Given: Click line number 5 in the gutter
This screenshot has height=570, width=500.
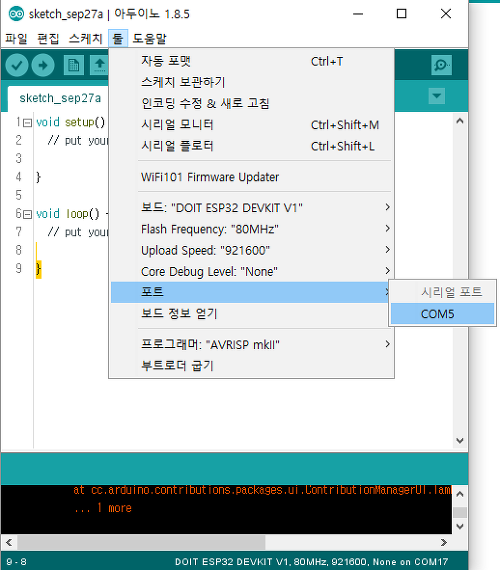Looking at the screenshot, I should [x=19, y=195].
